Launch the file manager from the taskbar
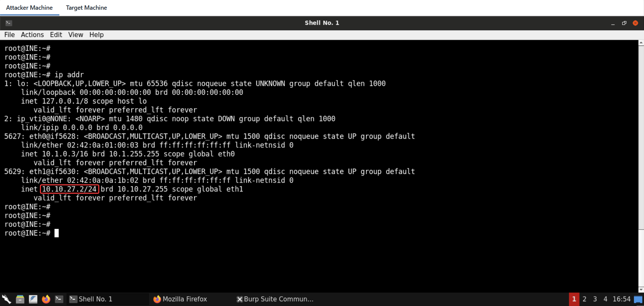The width and height of the screenshot is (644, 306). [x=20, y=299]
